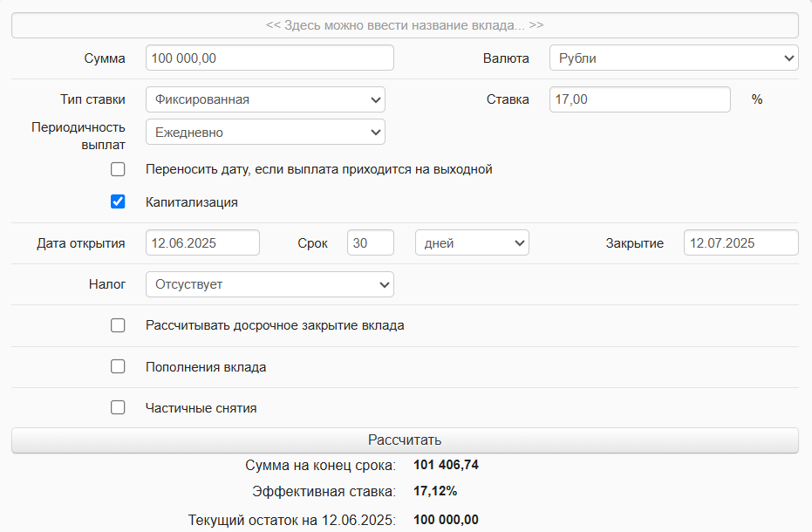812x532 pixels.
Task: Open the Тип ставки dropdown
Action: coord(265,99)
